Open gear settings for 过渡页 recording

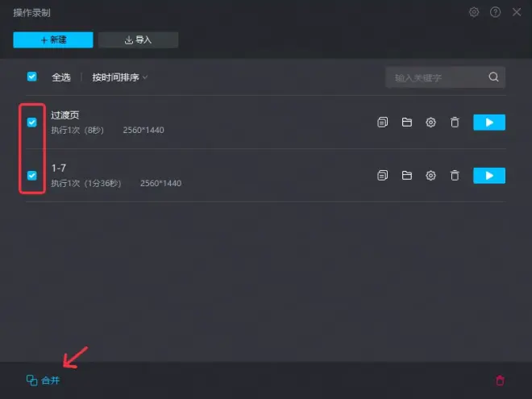point(431,123)
